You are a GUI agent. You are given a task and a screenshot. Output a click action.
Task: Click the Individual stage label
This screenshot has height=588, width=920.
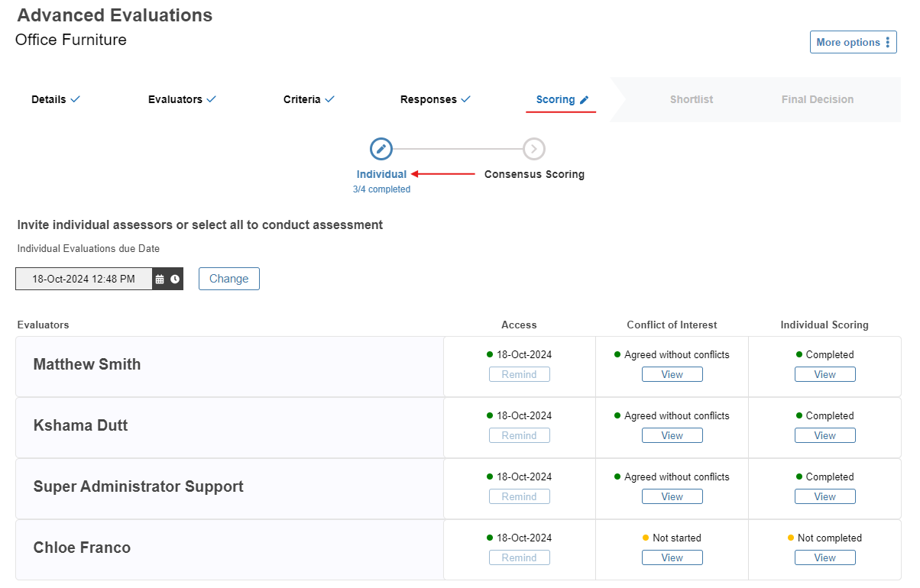(x=381, y=174)
